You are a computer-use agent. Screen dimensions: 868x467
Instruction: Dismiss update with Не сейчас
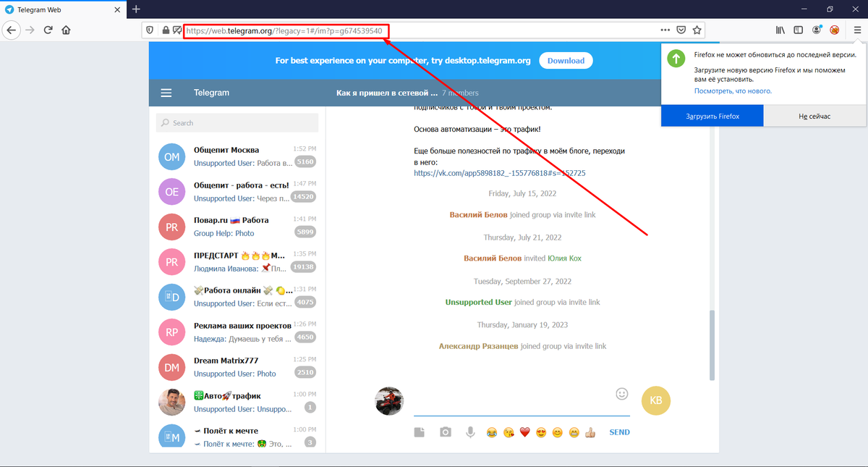pyautogui.click(x=814, y=116)
